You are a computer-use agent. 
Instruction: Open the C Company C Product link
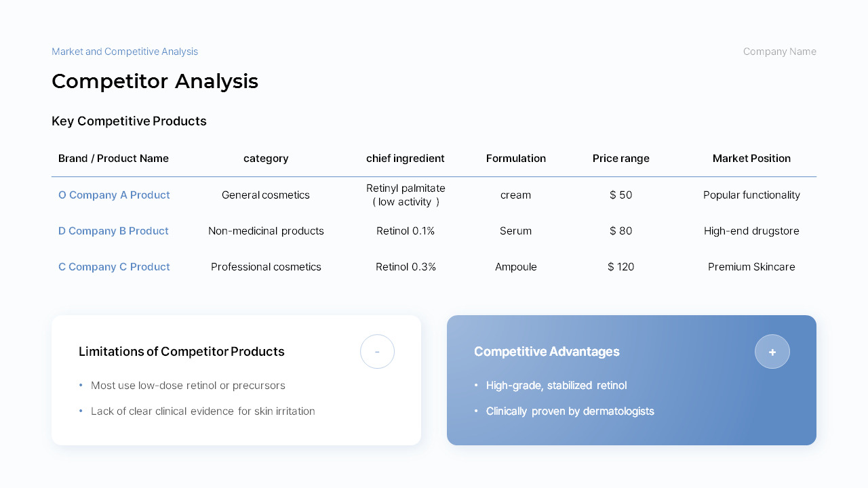click(x=114, y=267)
